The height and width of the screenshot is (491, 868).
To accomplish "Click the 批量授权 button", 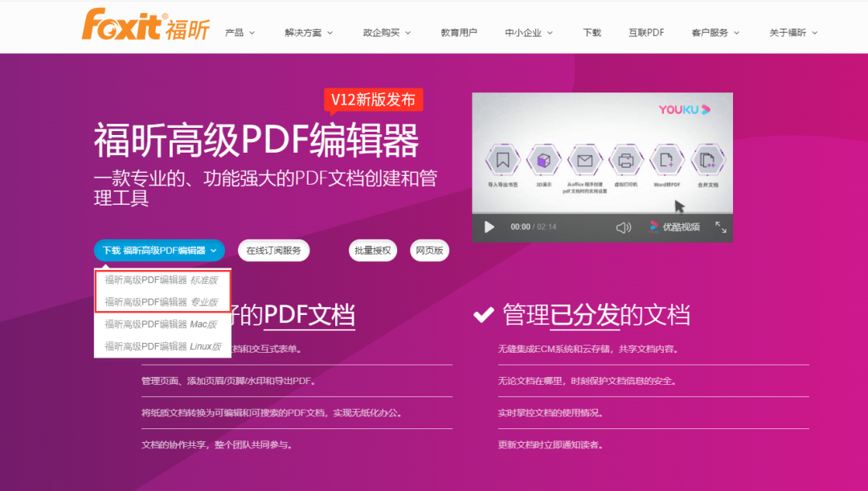I will pyautogui.click(x=373, y=250).
